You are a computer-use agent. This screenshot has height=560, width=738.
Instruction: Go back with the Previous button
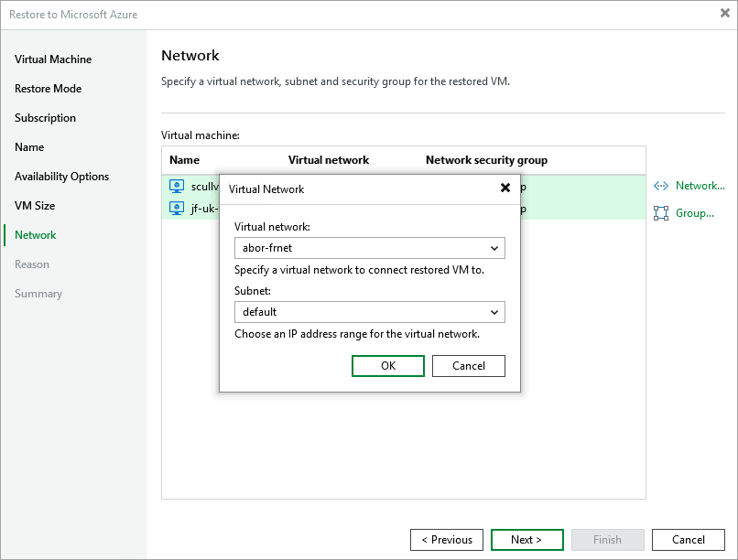(x=447, y=540)
